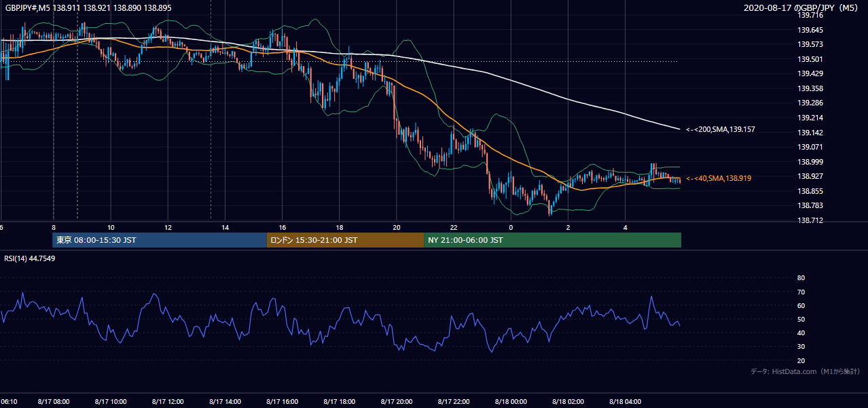Click the 8/18 00:00 time axis label
The height and width of the screenshot is (408, 868).
tap(511, 402)
